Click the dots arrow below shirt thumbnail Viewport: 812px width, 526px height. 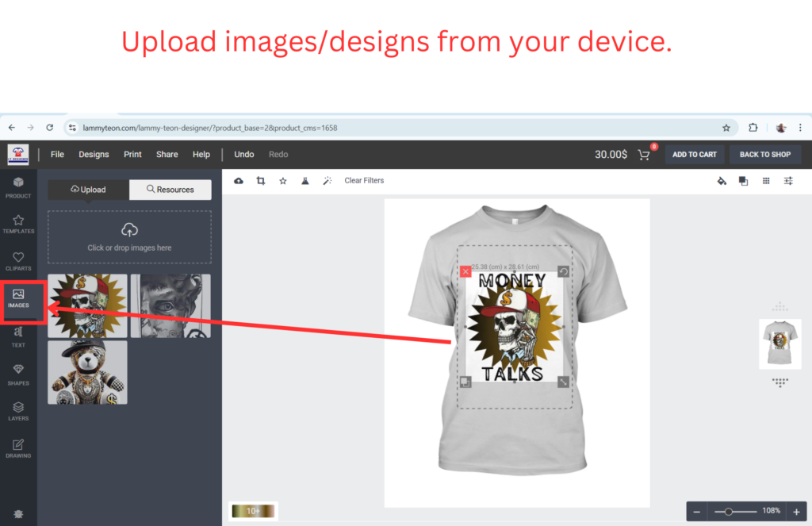780,382
